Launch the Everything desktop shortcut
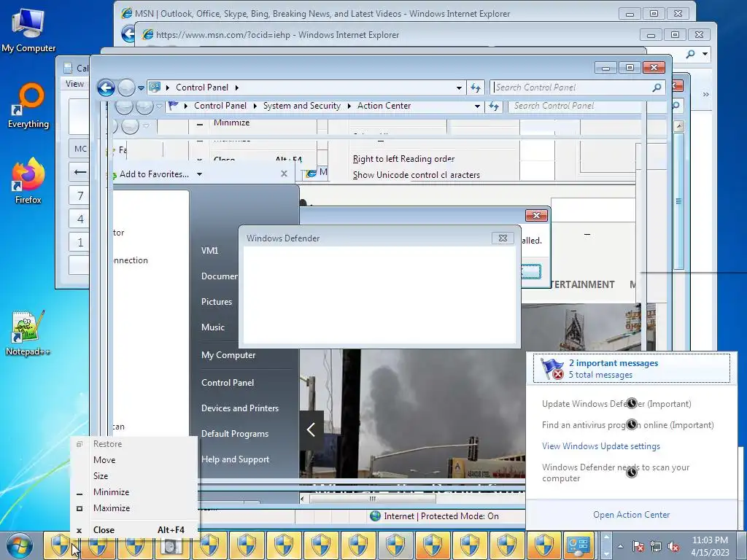The height and width of the screenshot is (560, 747). pos(28,106)
